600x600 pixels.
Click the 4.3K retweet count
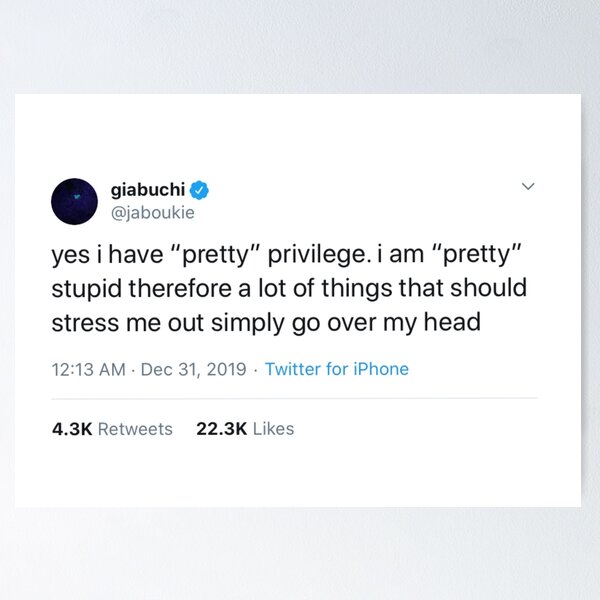[72, 428]
